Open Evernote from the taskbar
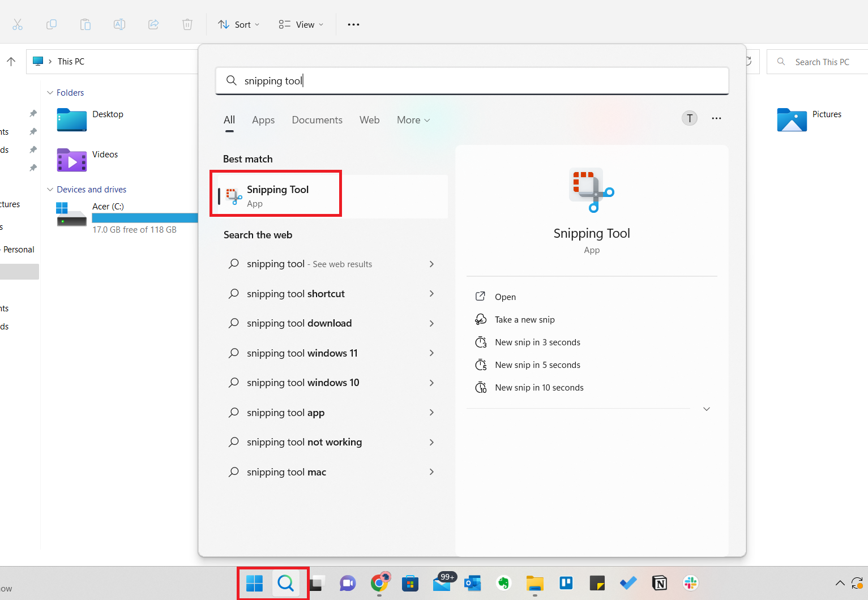Viewport: 868px width, 600px height. pyautogui.click(x=504, y=583)
